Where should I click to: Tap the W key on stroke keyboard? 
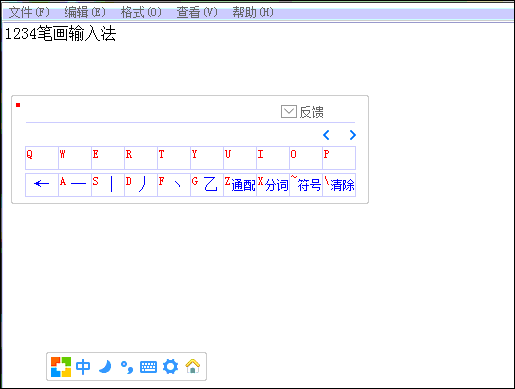[x=75, y=158]
